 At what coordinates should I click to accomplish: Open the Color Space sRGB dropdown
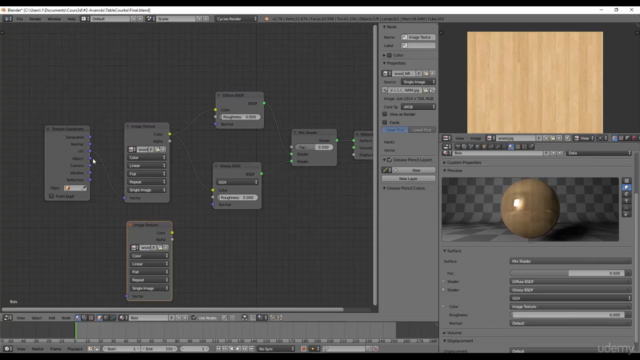click(418, 107)
